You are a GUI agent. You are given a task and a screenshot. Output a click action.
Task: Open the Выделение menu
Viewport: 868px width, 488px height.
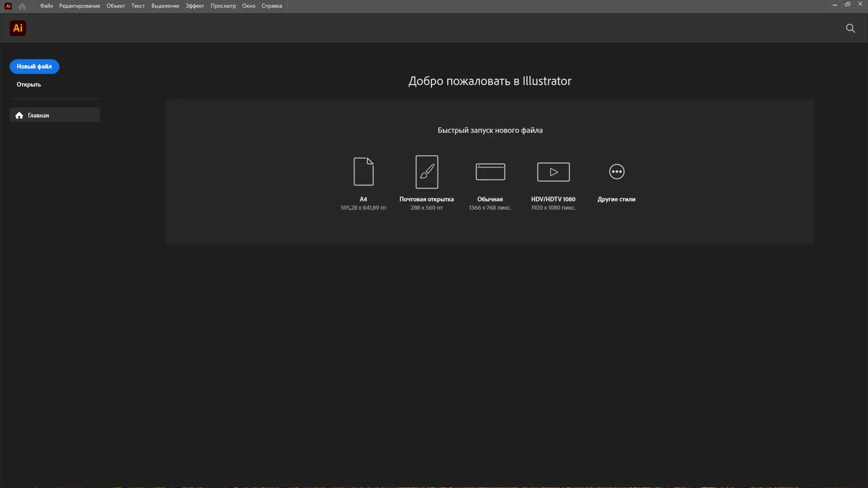point(165,6)
